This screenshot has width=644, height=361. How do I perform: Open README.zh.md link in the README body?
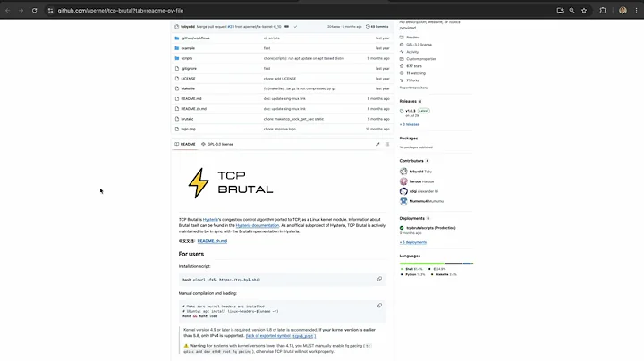pos(212,241)
